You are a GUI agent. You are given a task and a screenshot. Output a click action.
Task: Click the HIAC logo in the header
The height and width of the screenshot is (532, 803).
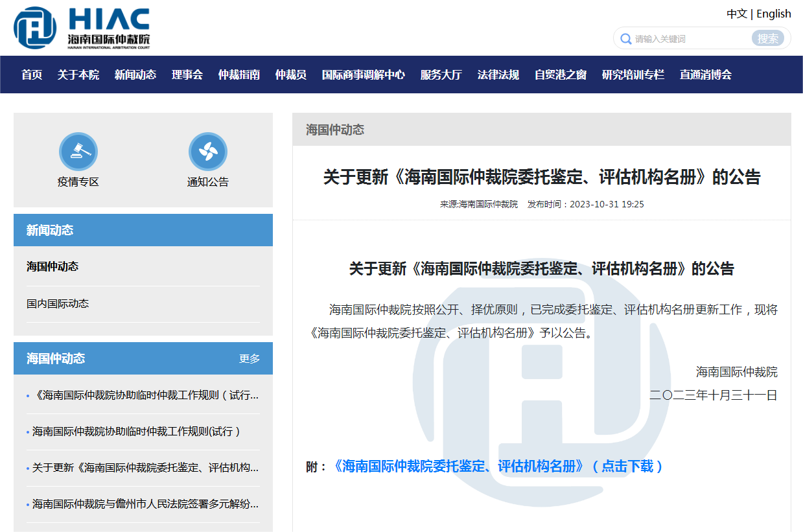tap(82, 28)
